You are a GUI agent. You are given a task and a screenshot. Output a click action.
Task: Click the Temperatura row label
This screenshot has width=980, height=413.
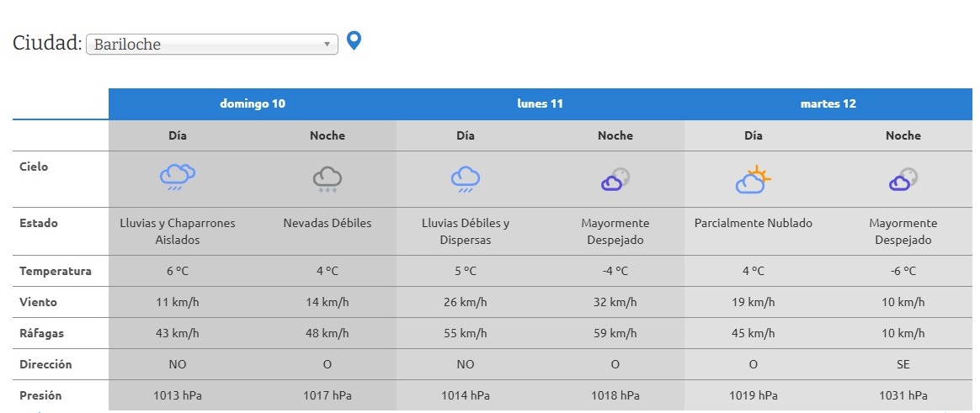56,271
